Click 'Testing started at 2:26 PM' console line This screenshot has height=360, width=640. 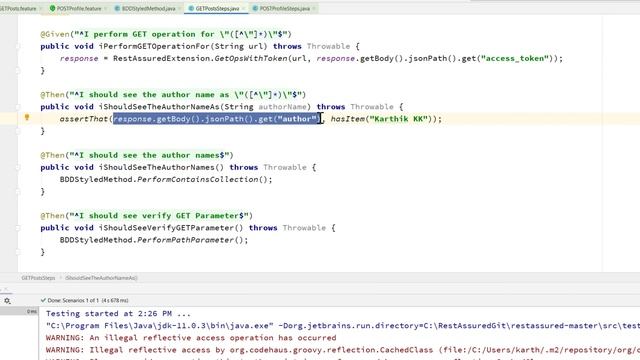118,313
